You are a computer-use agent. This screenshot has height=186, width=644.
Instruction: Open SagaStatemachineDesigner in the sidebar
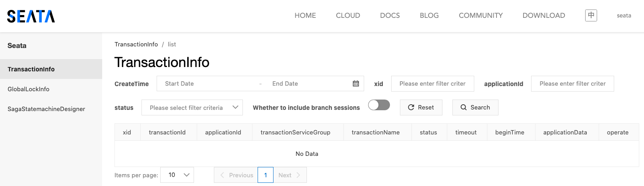51,109
